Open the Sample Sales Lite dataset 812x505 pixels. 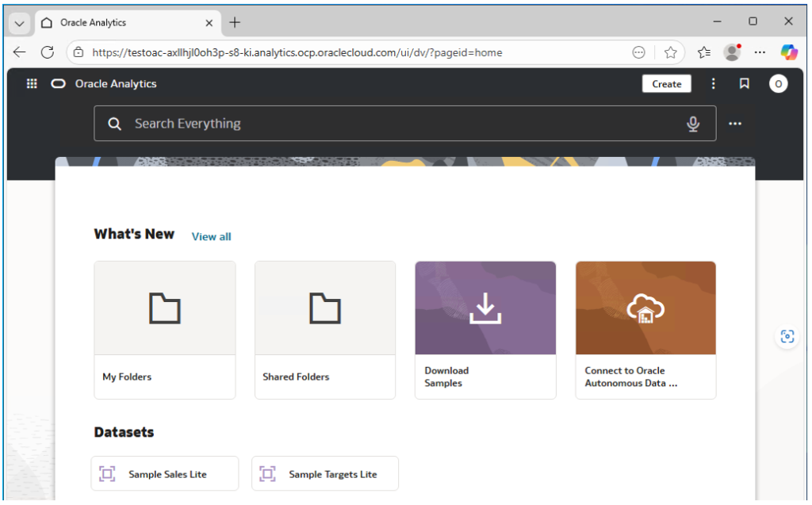coord(165,474)
